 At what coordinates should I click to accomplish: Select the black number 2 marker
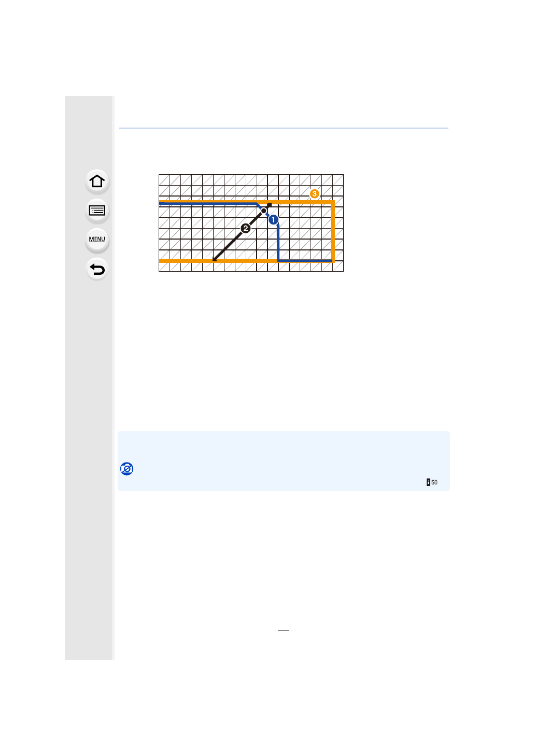(246, 228)
